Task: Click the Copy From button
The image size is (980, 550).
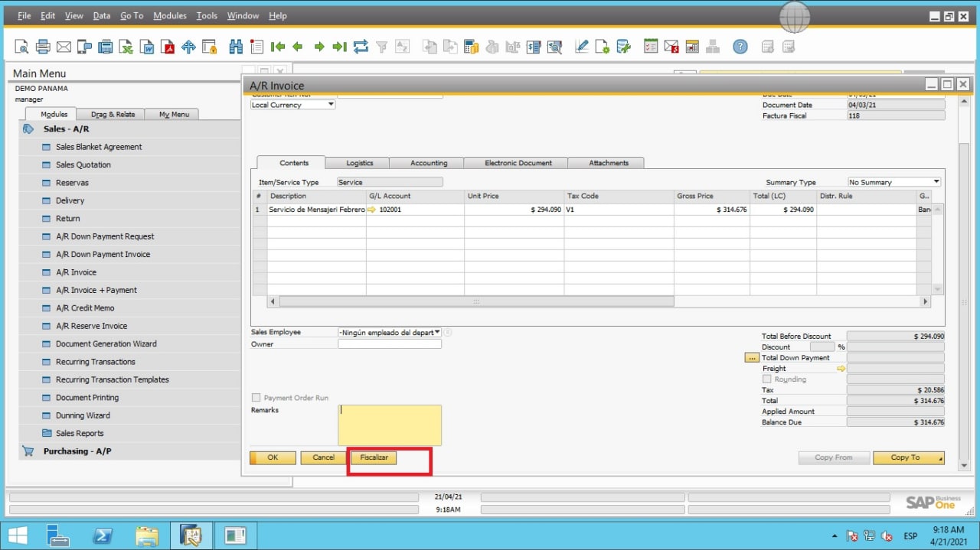Action: tap(834, 457)
